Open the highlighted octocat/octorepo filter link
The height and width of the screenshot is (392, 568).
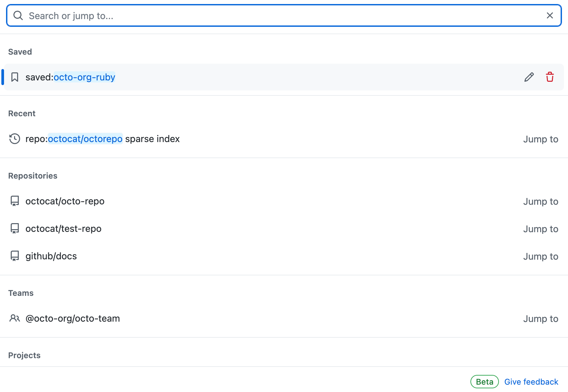(x=85, y=139)
